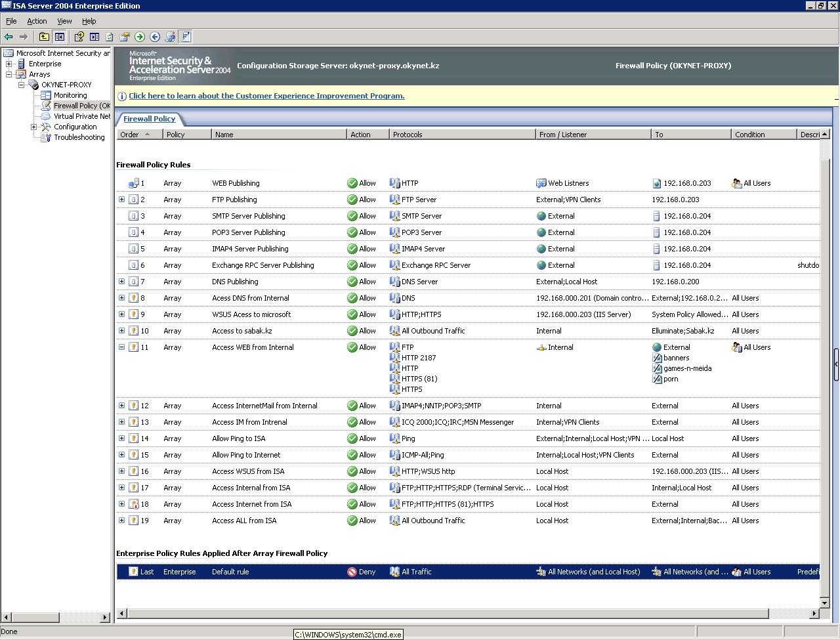The width and height of the screenshot is (840, 640).
Task: Click the rules list horizontal scrollbar right arrow
Action: click(x=814, y=613)
